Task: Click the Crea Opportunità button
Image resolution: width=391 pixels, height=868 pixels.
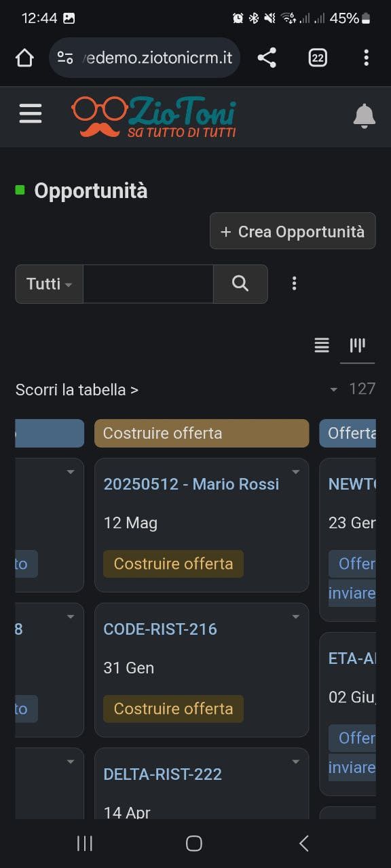Action: pos(293,231)
